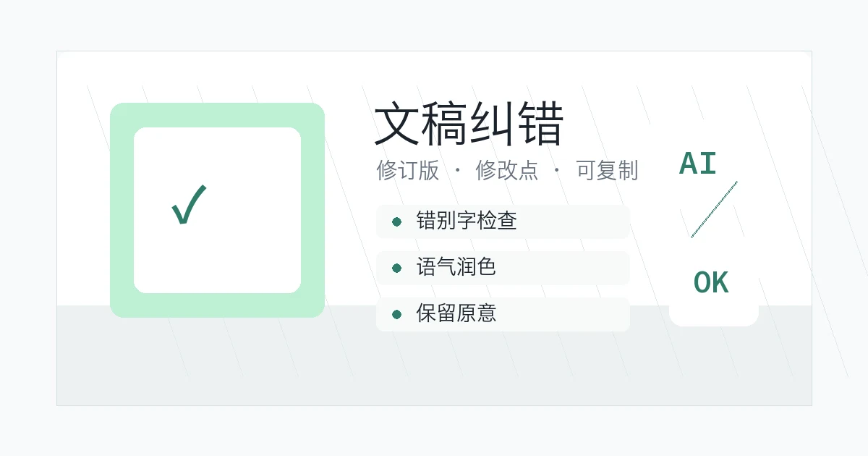Select the 错别字检查 feature pill
This screenshot has height=456, width=868.
coord(503,221)
